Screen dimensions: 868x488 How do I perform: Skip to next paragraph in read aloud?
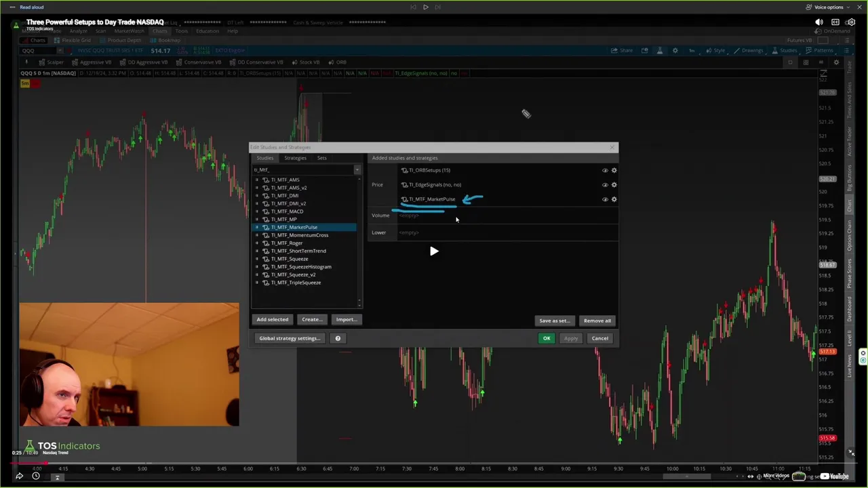[x=438, y=7]
